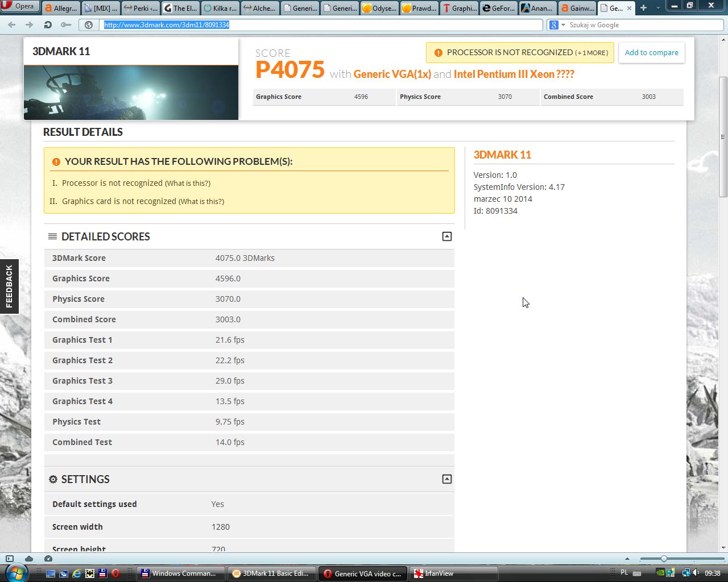Click the Opera panels toggle icon
The image size is (728, 582).
pos(9,559)
